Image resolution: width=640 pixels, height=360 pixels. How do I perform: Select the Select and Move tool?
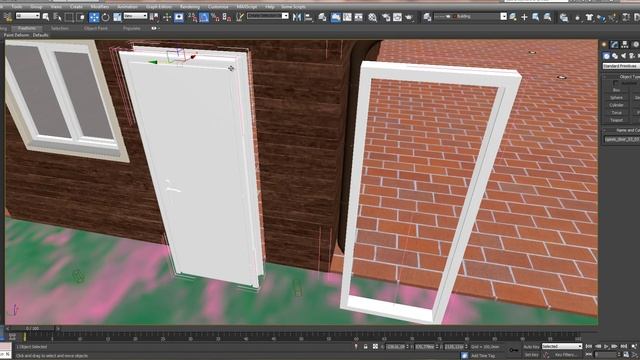pos(94,17)
